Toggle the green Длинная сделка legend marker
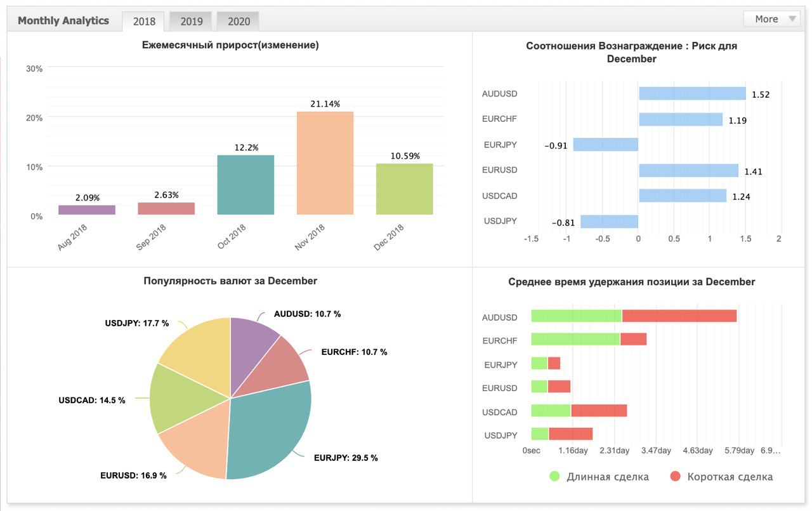Screen dimensions: 812x511 [555, 476]
